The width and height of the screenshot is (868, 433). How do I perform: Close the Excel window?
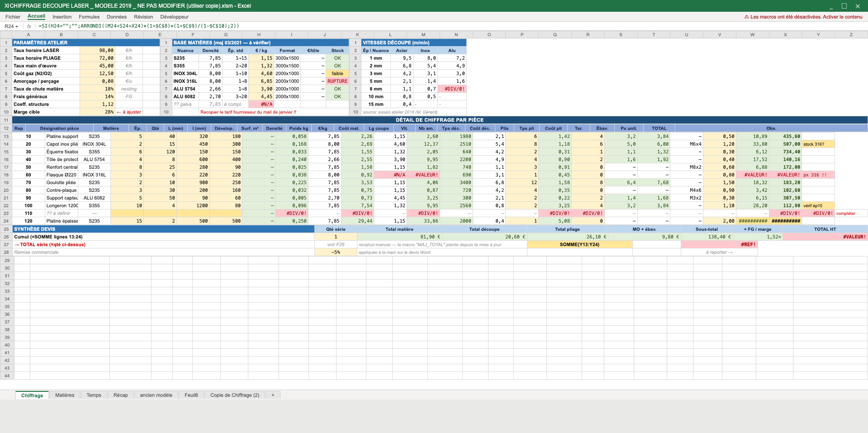[858, 6]
